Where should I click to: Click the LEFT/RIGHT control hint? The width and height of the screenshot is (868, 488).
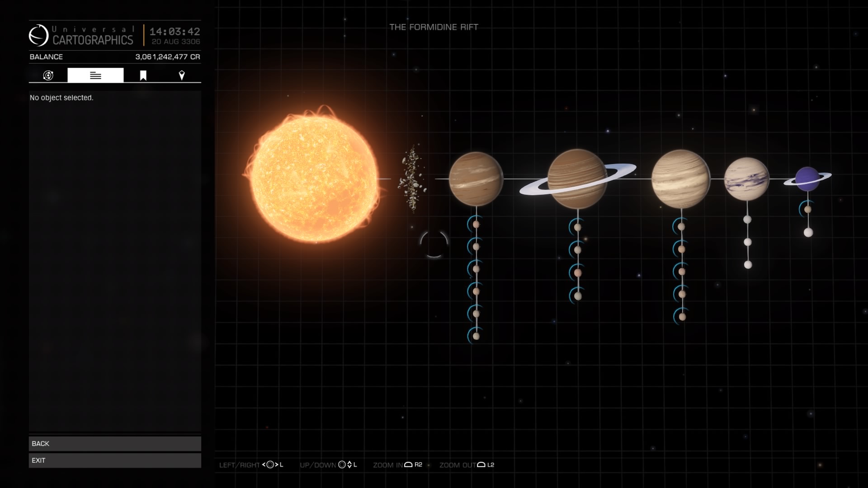(251, 465)
